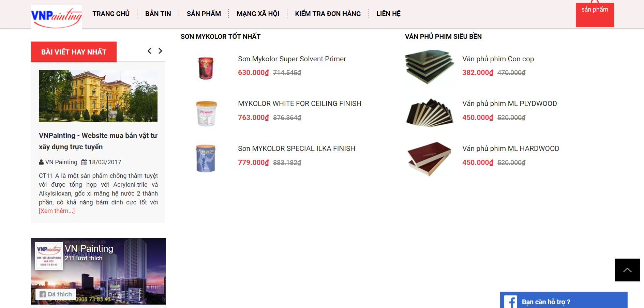The image size is (644, 308).
Task: Go to next article with right chevron
Action: (x=160, y=51)
